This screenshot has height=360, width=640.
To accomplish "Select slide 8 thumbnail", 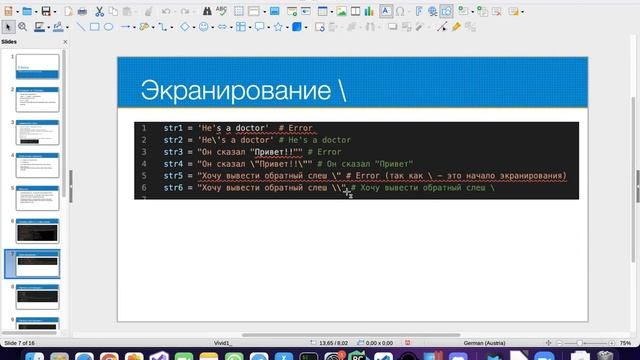I will (x=37, y=297).
